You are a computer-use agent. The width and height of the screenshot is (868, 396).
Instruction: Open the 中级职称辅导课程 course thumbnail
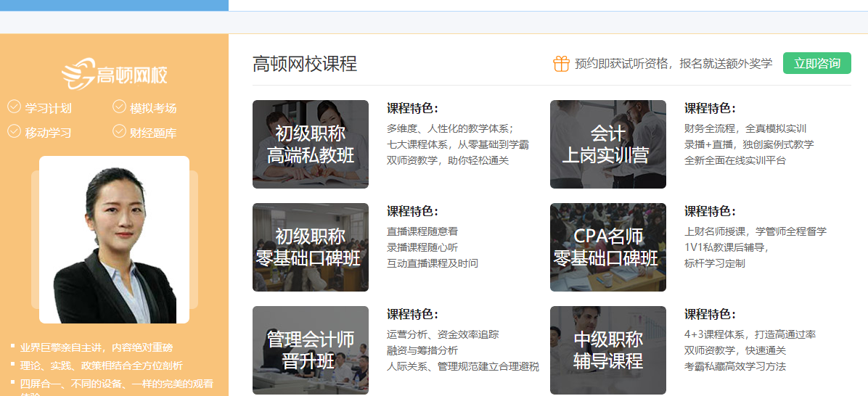607,350
